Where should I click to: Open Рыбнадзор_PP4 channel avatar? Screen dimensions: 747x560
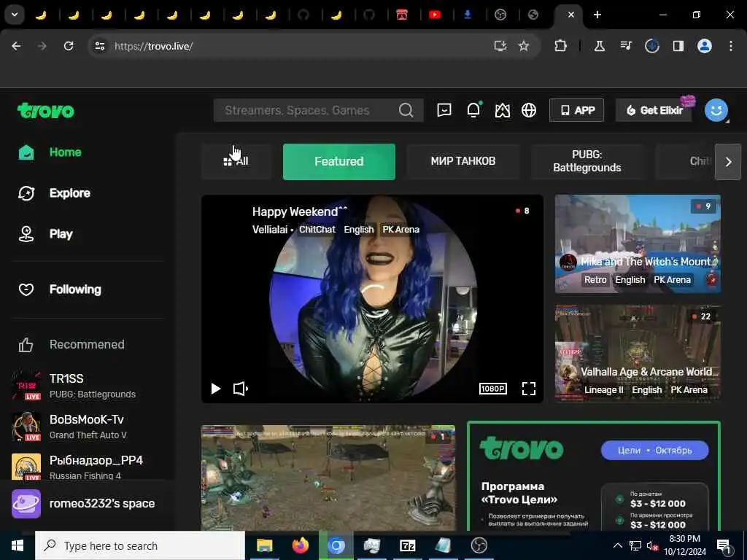tap(26, 467)
